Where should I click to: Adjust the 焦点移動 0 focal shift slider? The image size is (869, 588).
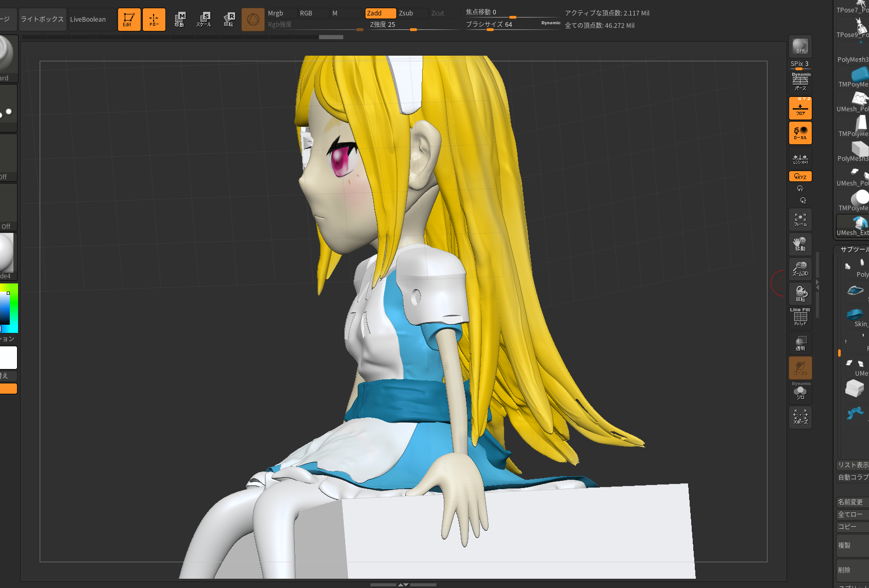click(x=512, y=12)
